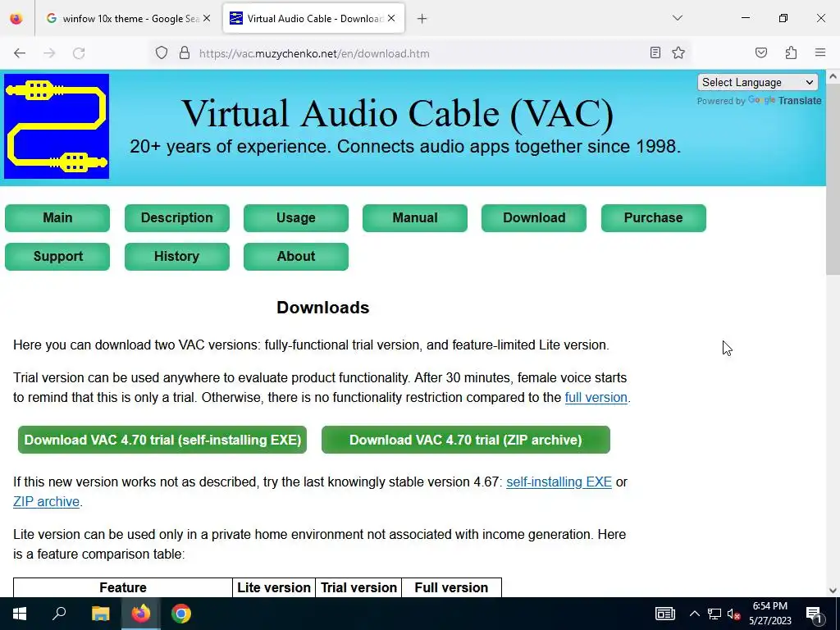
Task: Click the scrollbar up arrow
Action: click(x=833, y=76)
